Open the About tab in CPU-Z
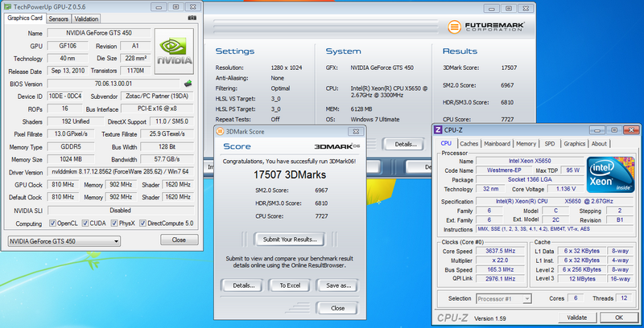Screen dimensions: 644x328 click(599, 144)
